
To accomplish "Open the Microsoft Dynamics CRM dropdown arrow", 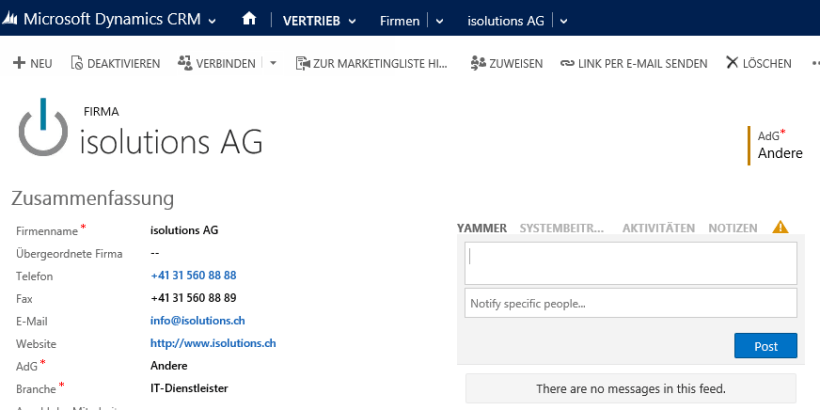I will tap(213, 20).
